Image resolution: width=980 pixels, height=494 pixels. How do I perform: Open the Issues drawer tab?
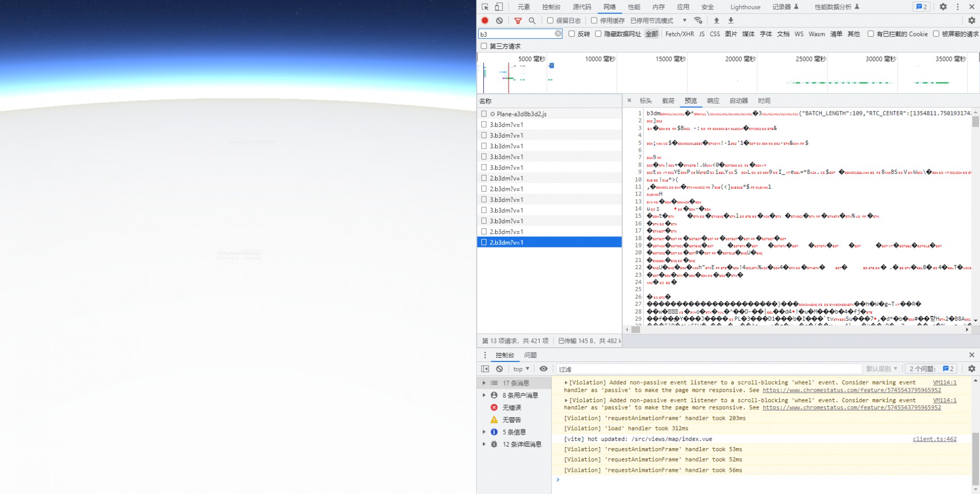pos(530,355)
